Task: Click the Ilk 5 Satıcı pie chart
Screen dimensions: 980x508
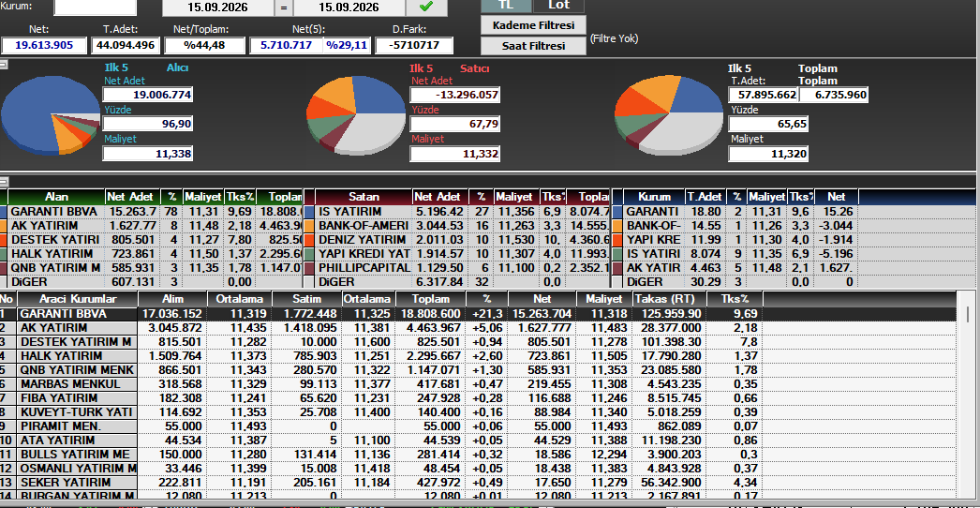Action: tap(356, 115)
